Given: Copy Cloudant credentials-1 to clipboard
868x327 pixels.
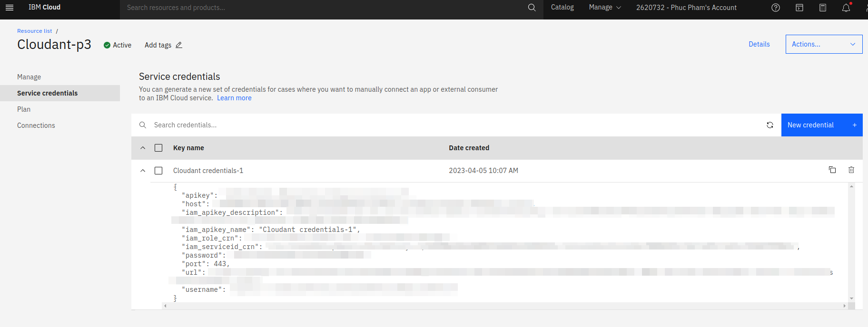Looking at the screenshot, I should 832,170.
